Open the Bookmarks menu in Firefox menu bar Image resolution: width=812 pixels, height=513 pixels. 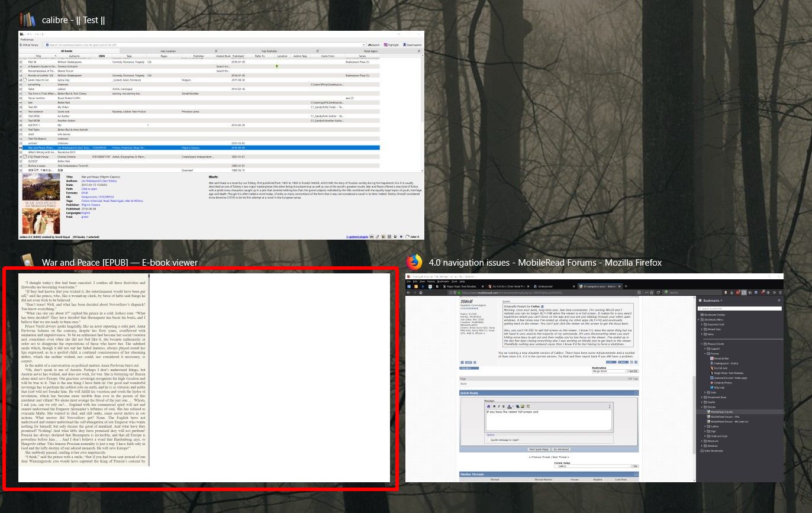tap(444, 281)
